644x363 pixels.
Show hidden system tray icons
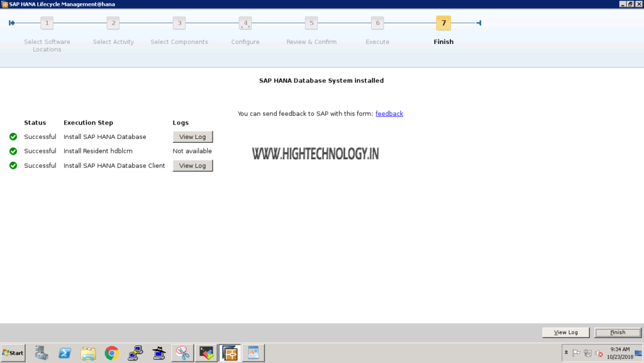566,353
